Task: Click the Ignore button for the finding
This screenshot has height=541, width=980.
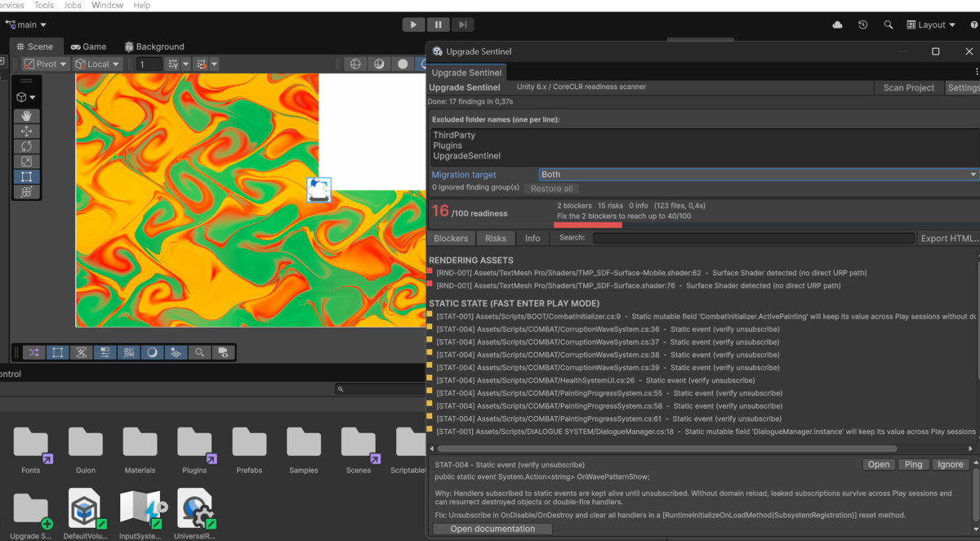Action: coord(950,464)
